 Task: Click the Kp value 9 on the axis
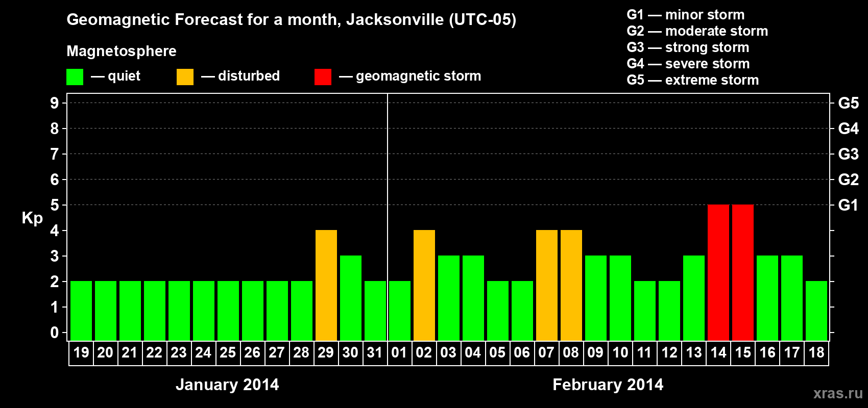[55, 103]
